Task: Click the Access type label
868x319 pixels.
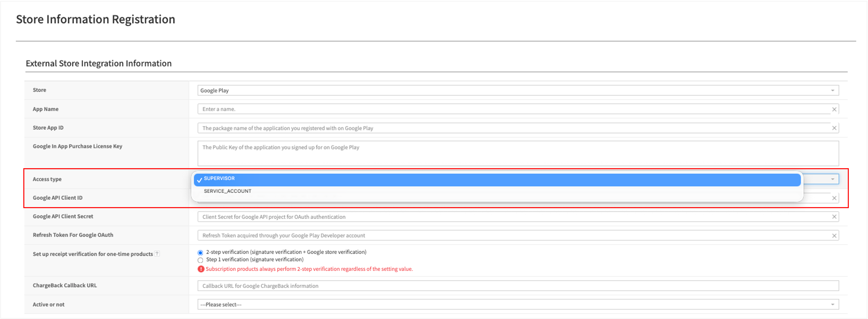Action: pyautogui.click(x=47, y=179)
